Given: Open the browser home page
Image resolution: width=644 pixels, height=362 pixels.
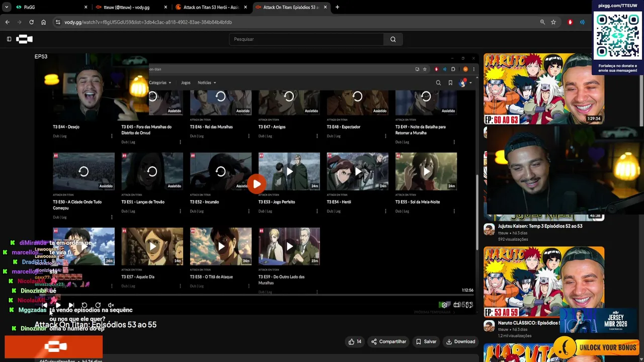Looking at the screenshot, I should (x=43, y=22).
